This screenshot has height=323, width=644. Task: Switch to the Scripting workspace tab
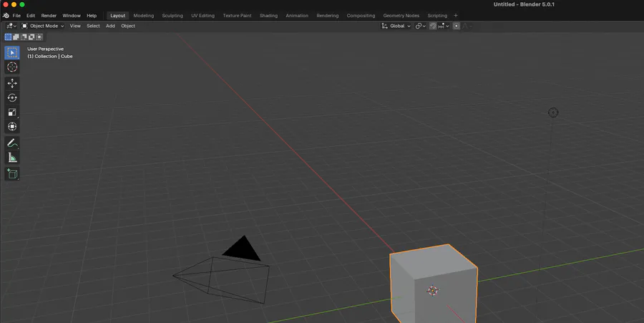point(437,16)
